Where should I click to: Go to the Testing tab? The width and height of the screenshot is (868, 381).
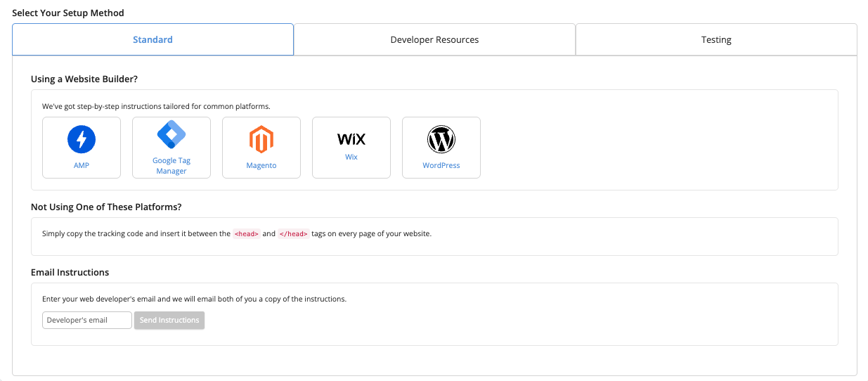pyautogui.click(x=716, y=39)
